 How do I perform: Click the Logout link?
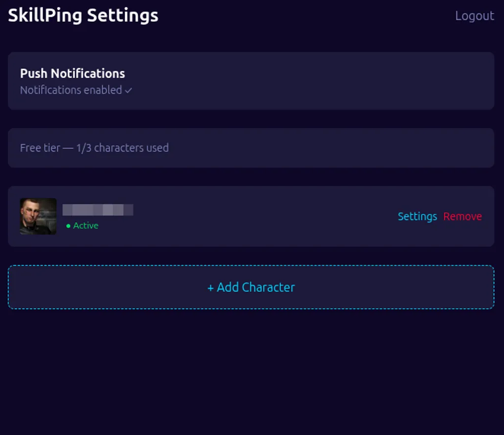tap(474, 15)
